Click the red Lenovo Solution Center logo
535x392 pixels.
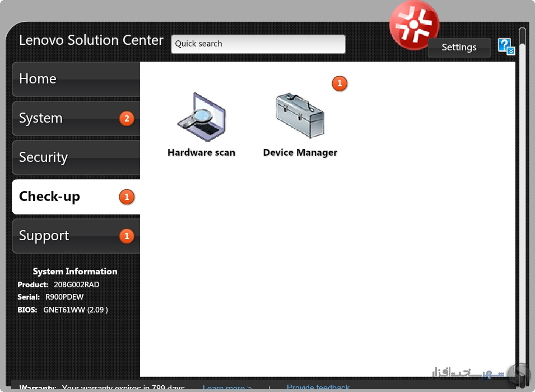point(414,25)
